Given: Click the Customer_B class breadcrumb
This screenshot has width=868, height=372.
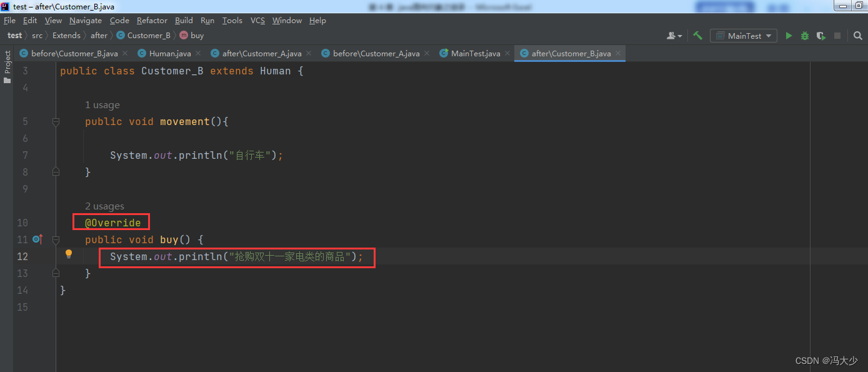Looking at the screenshot, I should pyautogui.click(x=143, y=36).
